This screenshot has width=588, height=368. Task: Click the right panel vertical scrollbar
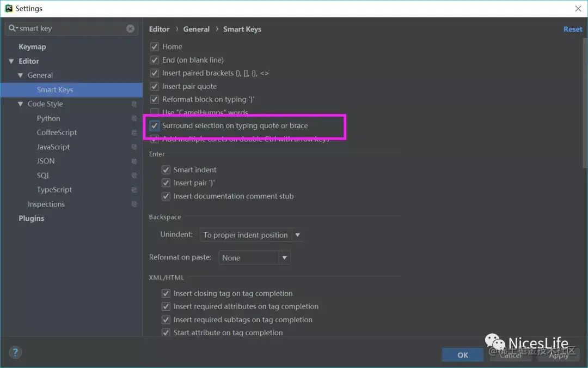tap(585, 103)
